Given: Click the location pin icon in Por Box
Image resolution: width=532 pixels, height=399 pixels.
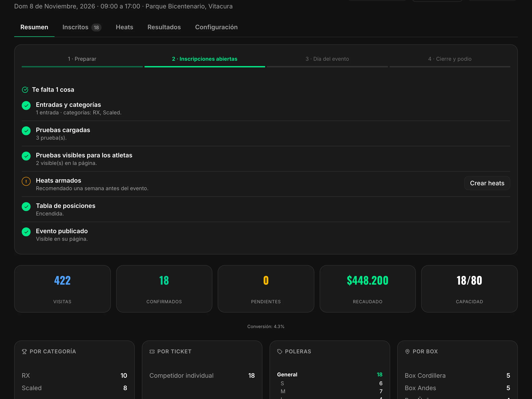Looking at the screenshot, I should [407, 352].
